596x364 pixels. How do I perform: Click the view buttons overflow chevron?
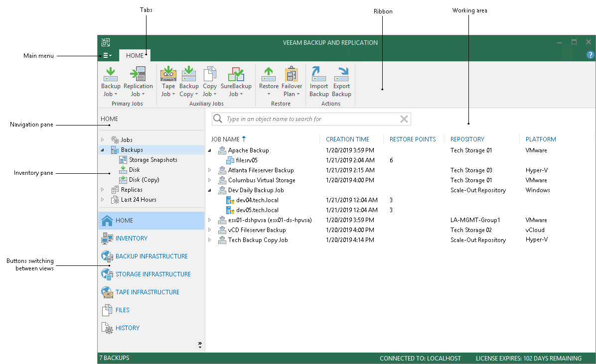coord(200,345)
